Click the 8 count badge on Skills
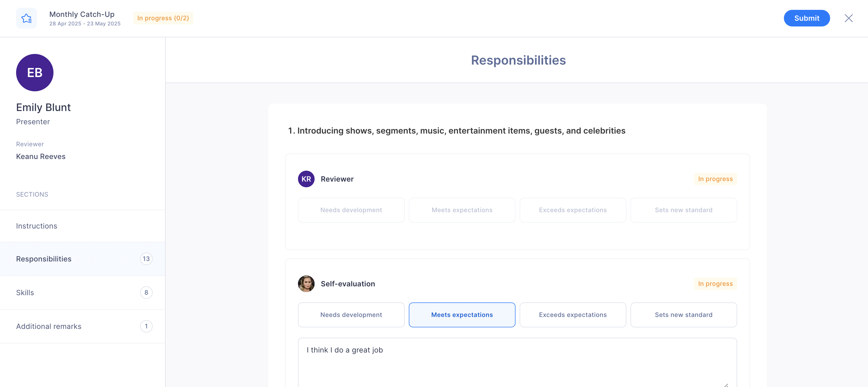This screenshot has width=868, height=387. tap(146, 292)
